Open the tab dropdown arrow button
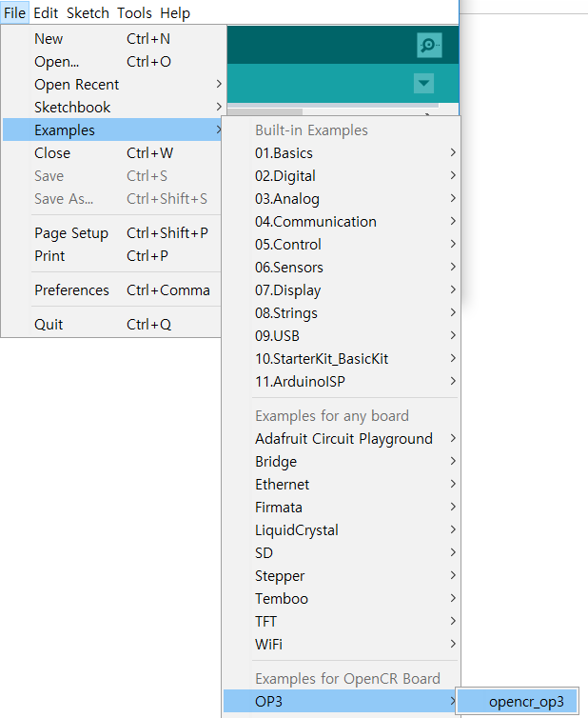 423,84
